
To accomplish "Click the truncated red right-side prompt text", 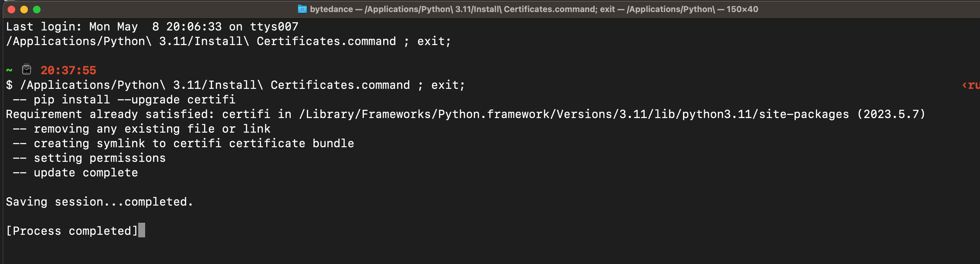I will point(970,85).
